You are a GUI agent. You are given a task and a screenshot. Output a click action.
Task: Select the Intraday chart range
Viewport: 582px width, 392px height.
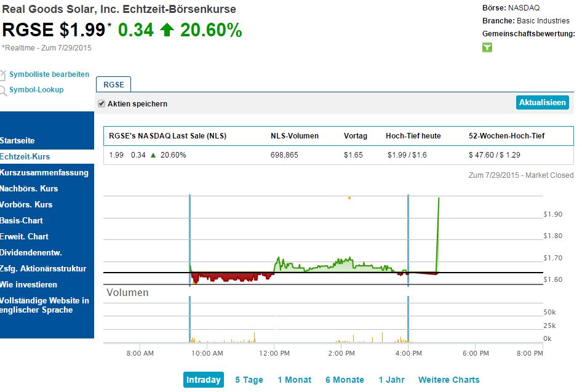204,380
